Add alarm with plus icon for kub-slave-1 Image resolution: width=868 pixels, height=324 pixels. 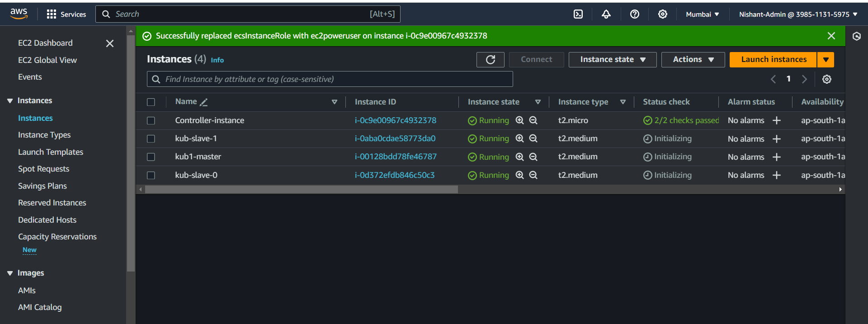tap(777, 139)
